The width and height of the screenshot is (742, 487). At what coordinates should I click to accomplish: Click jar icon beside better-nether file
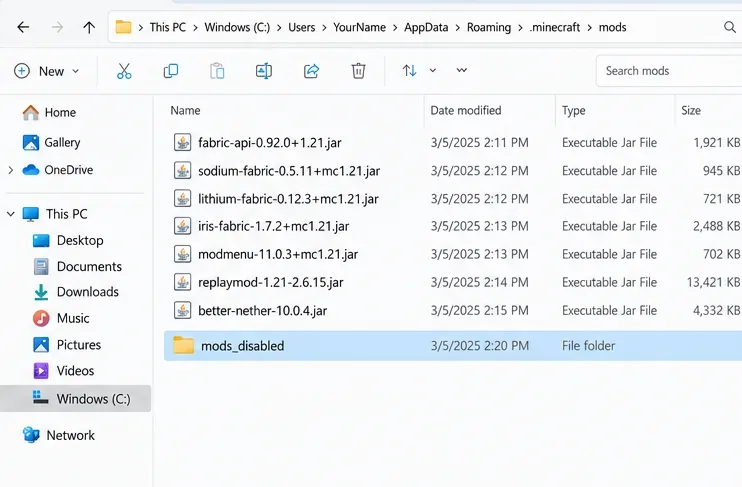(182, 310)
